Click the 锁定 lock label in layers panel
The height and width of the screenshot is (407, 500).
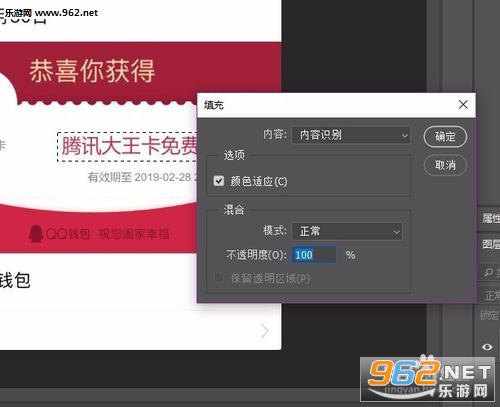(489, 315)
